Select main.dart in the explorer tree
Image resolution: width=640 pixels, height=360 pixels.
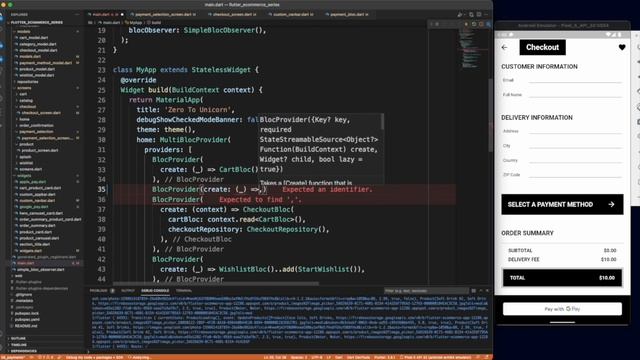25,263
